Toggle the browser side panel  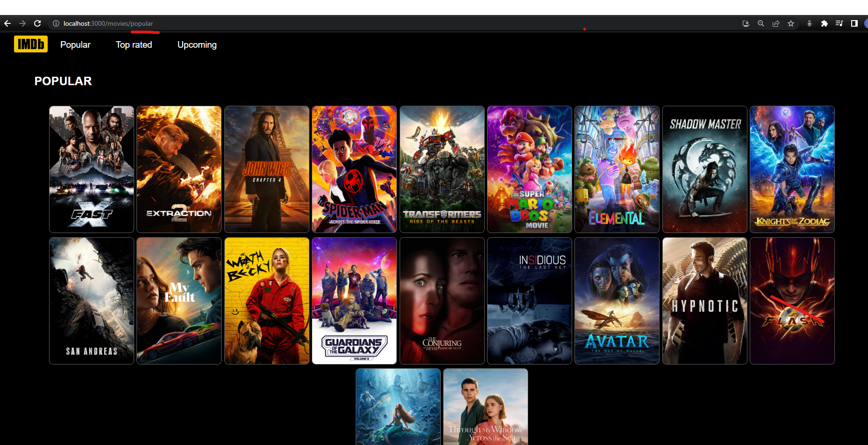tap(854, 23)
